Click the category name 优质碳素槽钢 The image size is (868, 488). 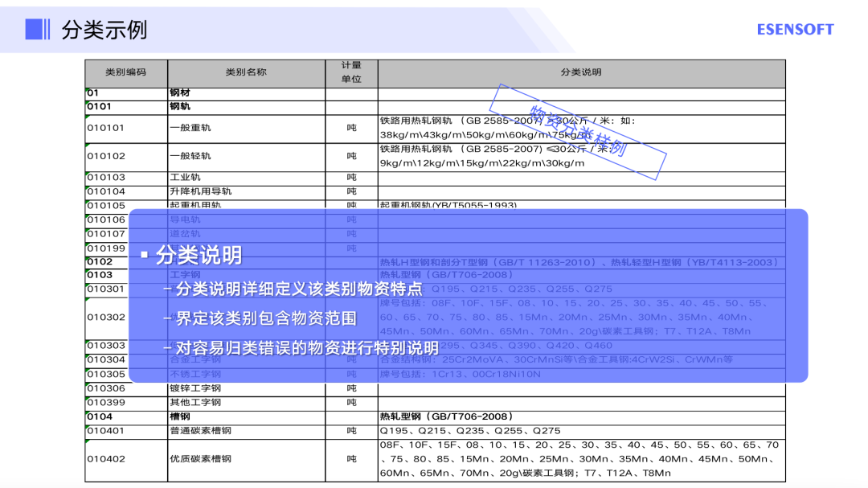[201, 459]
